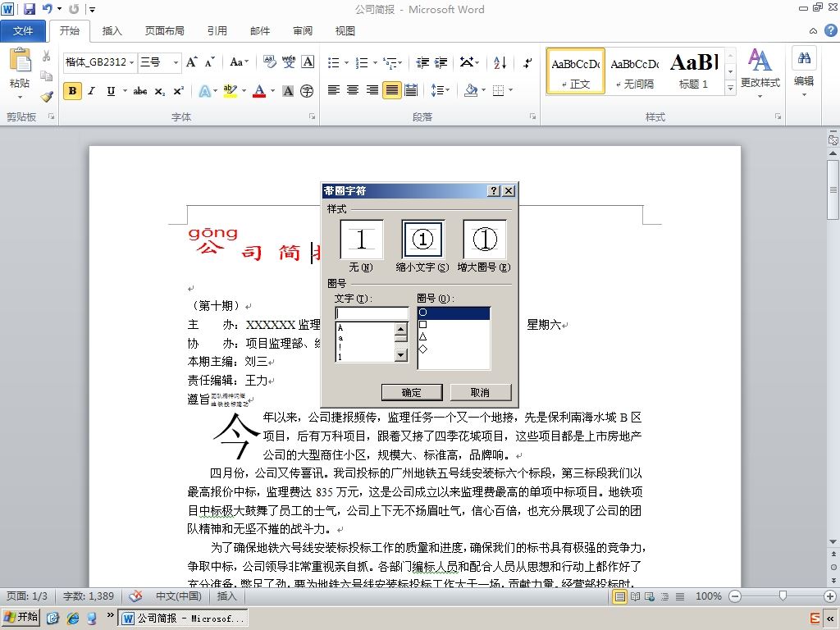Image resolution: width=840 pixels, height=630 pixels.
Task: Toggle the Justify alignment button
Action: click(391, 90)
